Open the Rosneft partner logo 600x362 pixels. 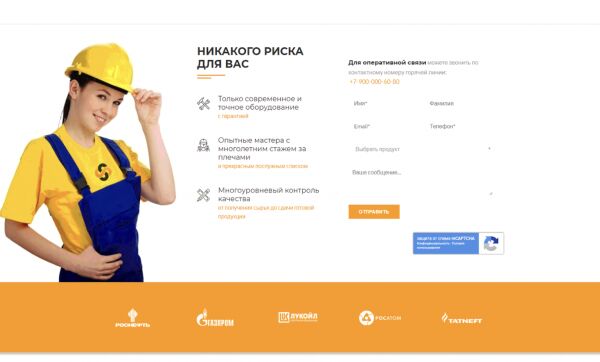(133, 318)
